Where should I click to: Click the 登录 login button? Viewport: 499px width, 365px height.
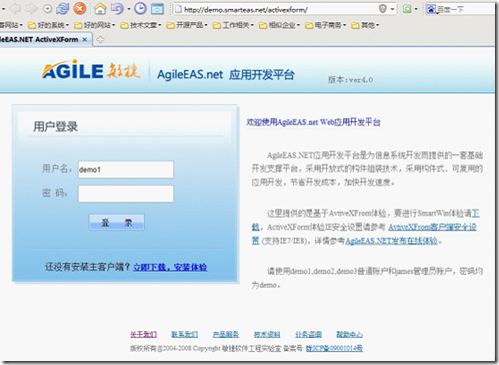point(117,222)
